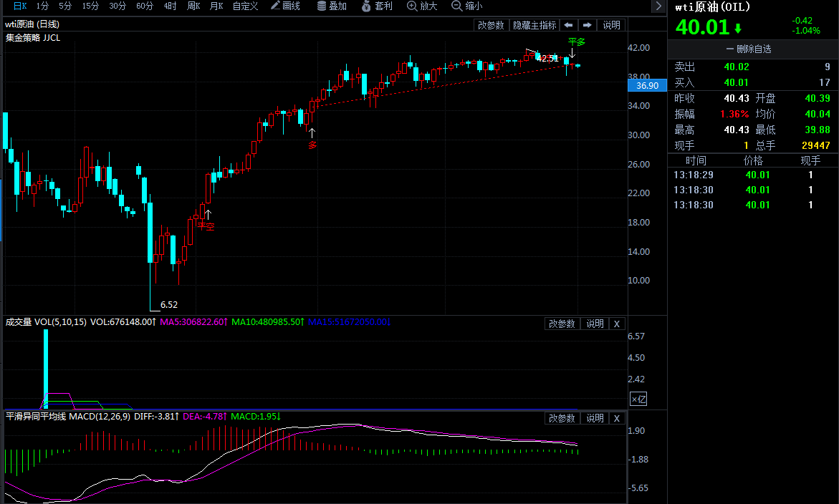The height and width of the screenshot is (504, 839).
Task: Open the 叠加 overlay tool
Action: pyautogui.click(x=332, y=6)
